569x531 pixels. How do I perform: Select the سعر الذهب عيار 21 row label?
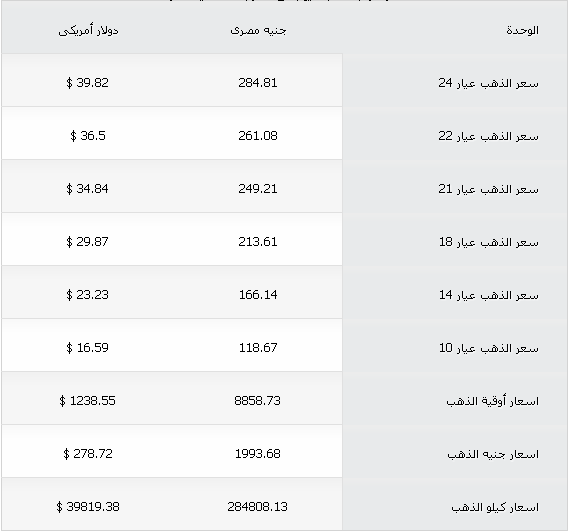(x=488, y=189)
